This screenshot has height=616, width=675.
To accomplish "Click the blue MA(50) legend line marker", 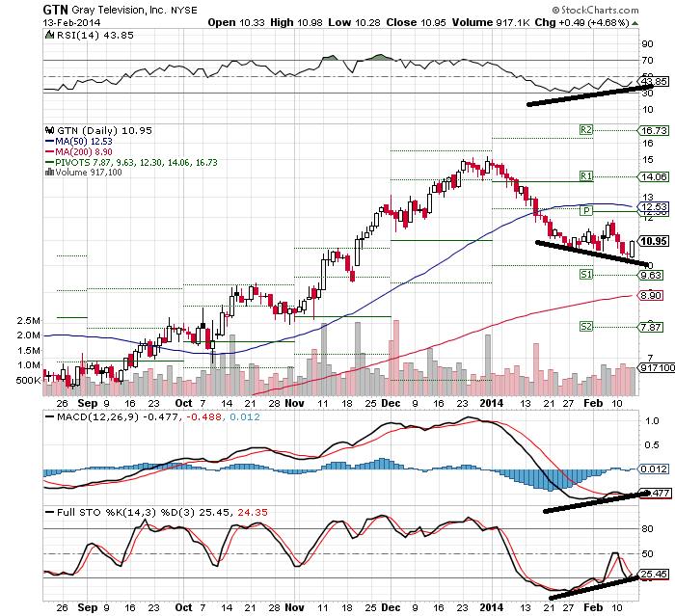I will click(49, 141).
